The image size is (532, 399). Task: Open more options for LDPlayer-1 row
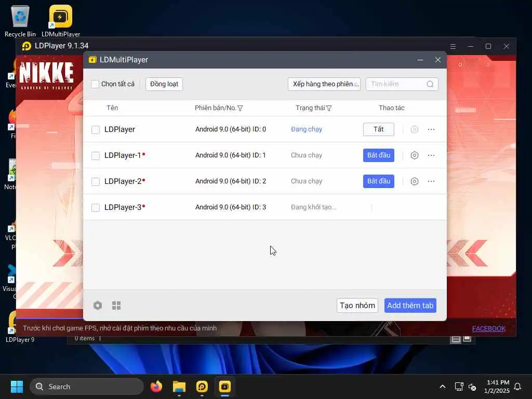tap(431, 155)
